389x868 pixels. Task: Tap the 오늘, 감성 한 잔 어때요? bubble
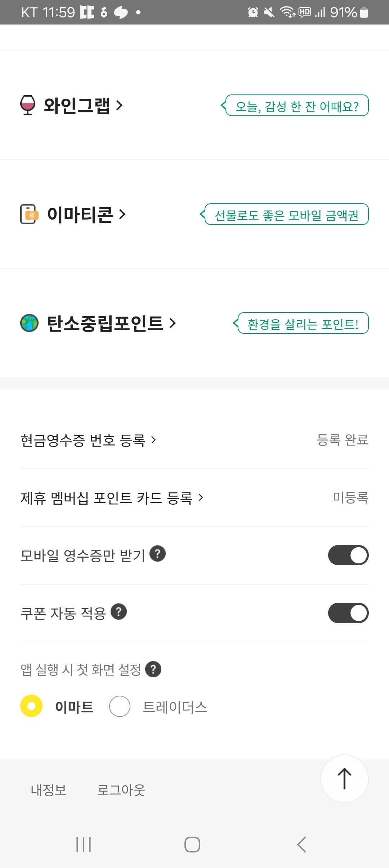pos(297,106)
